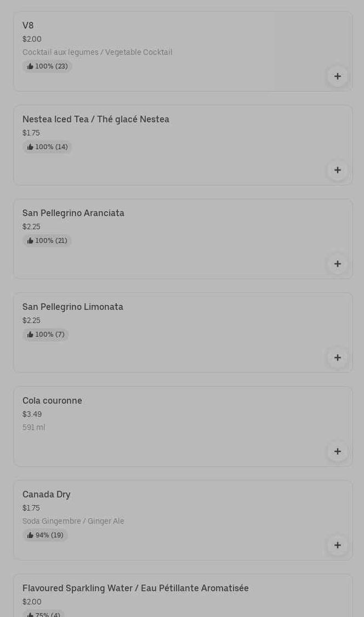364x617 pixels.
Task: Click the Vegetable Cocktail description text
Action: pos(98,53)
